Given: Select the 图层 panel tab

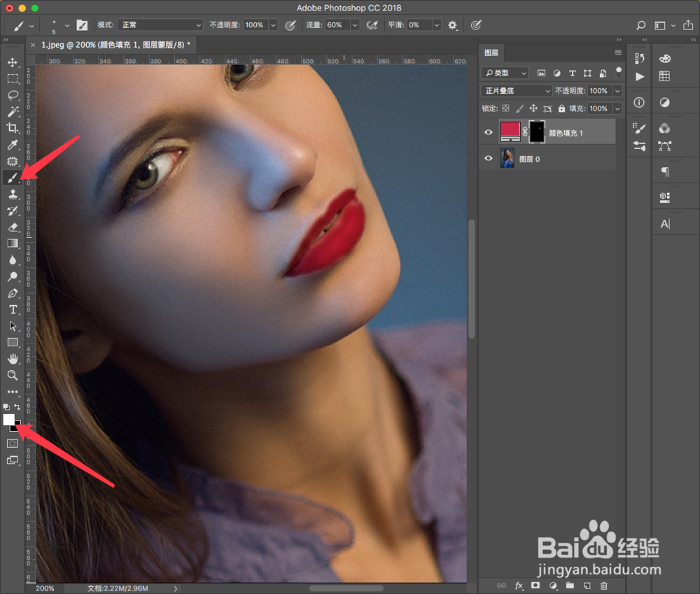Looking at the screenshot, I should coord(491,52).
